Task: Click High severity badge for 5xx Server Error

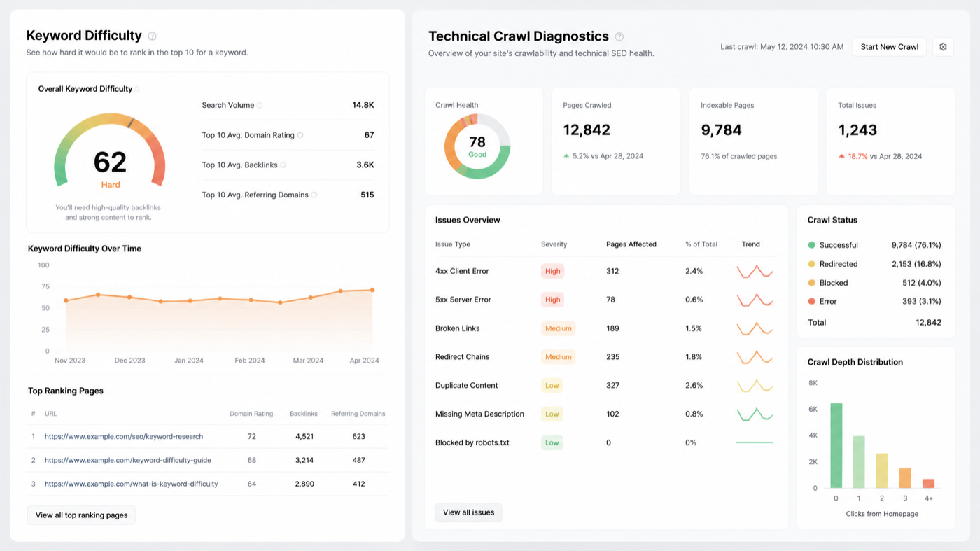Action: point(552,300)
